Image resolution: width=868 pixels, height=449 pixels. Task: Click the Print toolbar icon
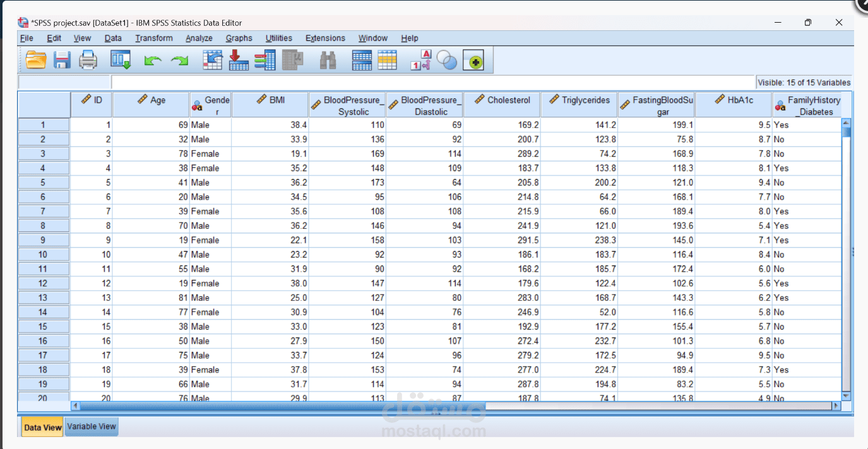pos(88,59)
